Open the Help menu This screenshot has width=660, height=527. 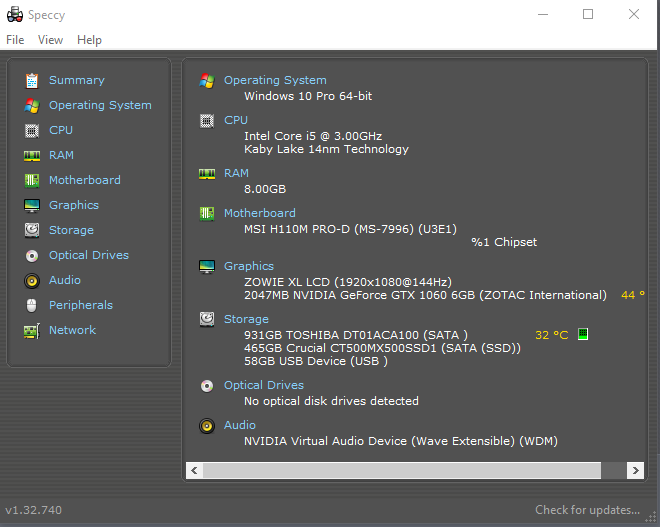tap(89, 40)
